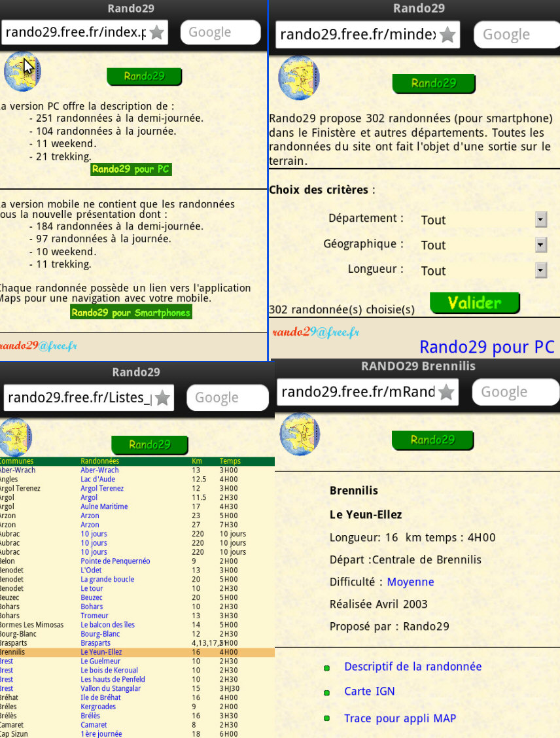Open the 'Kergroades' hike link
This screenshot has width=560, height=738.
98,707
